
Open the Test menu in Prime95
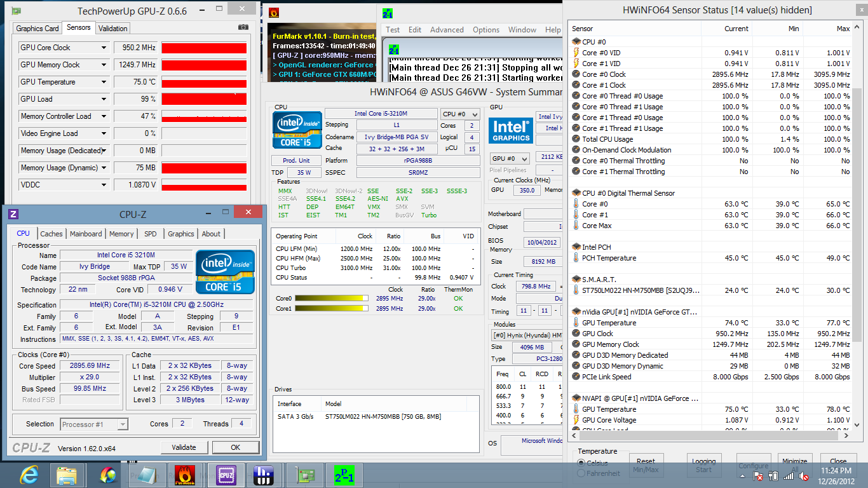[393, 30]
